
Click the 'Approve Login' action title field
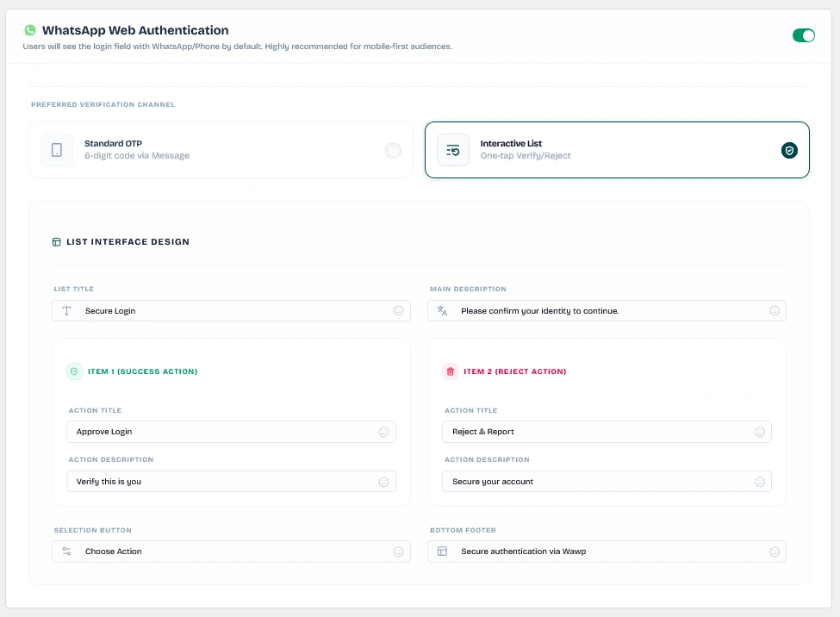point(231,432)
